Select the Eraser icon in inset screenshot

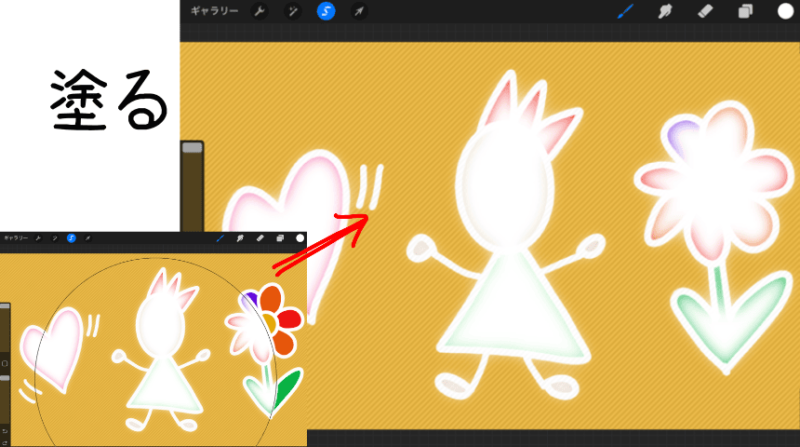tap(260, 238)
